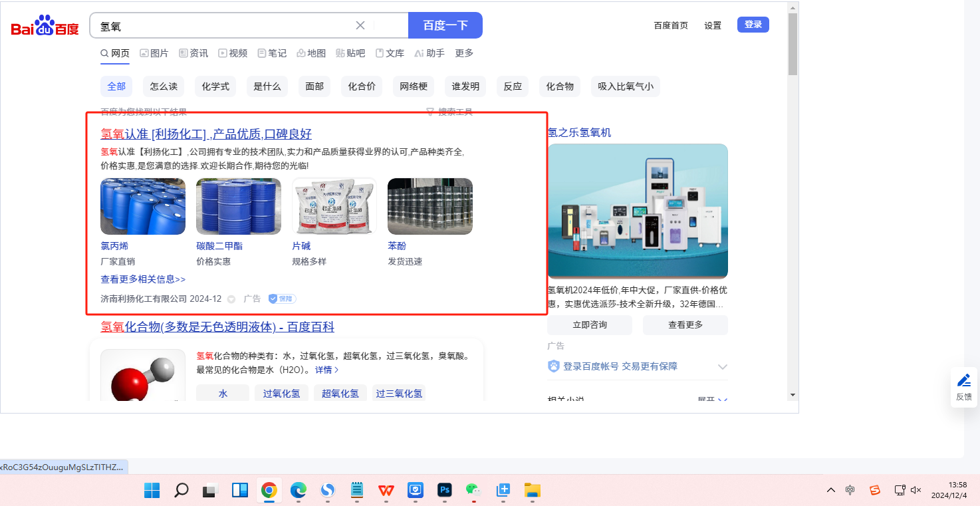Show hidden tray icons chevron
This screenshot has height=506, width=980.
[x=831, y=491]
